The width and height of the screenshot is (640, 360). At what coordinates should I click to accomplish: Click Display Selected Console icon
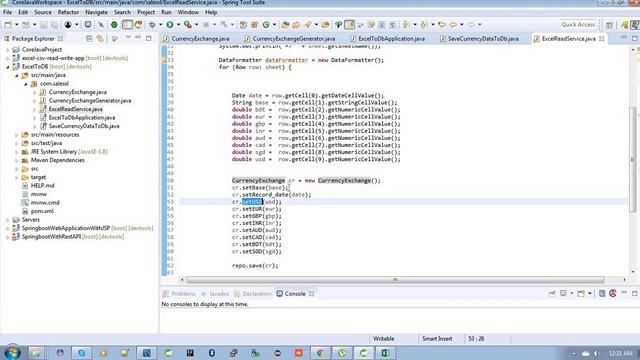click(x=563, y=293)
